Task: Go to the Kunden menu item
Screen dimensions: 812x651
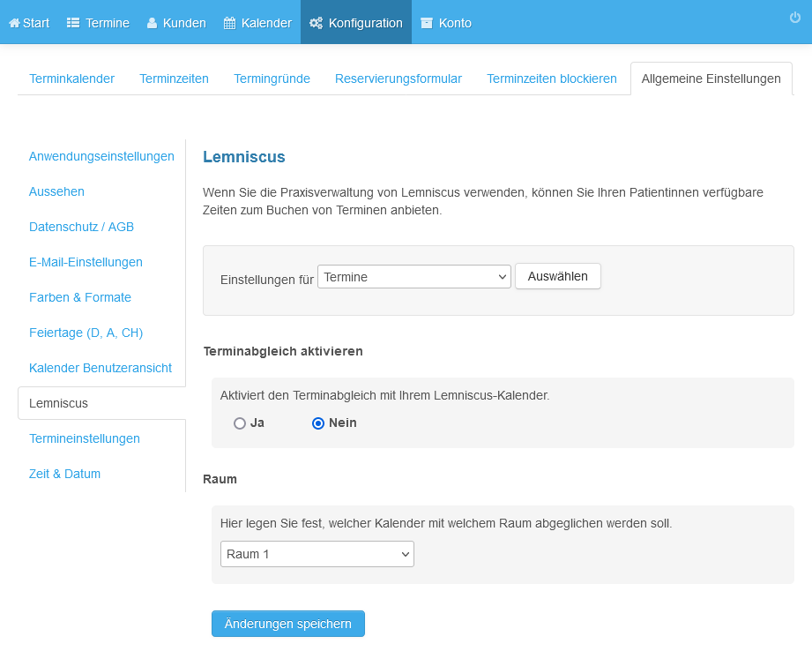Action: pyautogui.click(x=176, y=23)
